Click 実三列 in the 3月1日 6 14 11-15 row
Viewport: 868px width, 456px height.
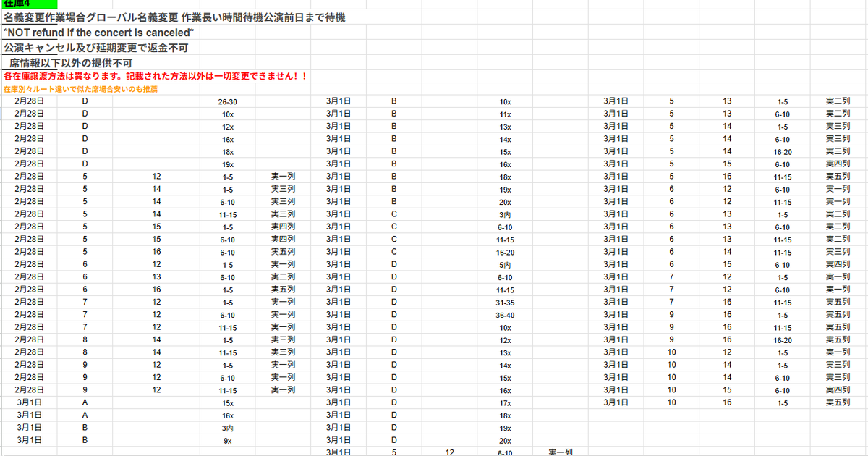[838, 252]
